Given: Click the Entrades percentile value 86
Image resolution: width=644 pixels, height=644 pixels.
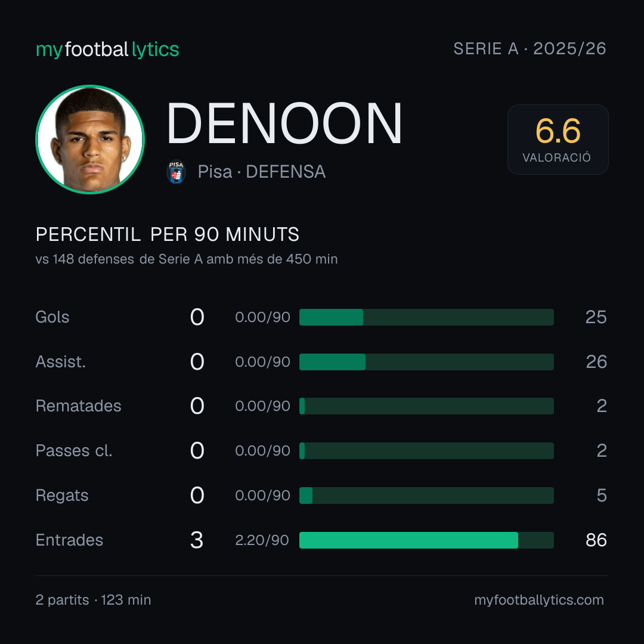Looking at the screenshot, I should coord(596,540).
